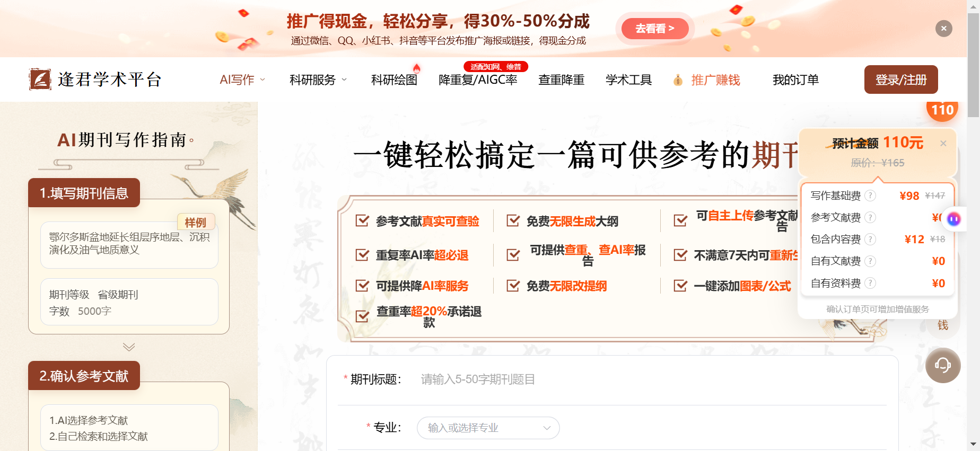Click checkmark beside 重复率AI率超必退

[362, 255]
